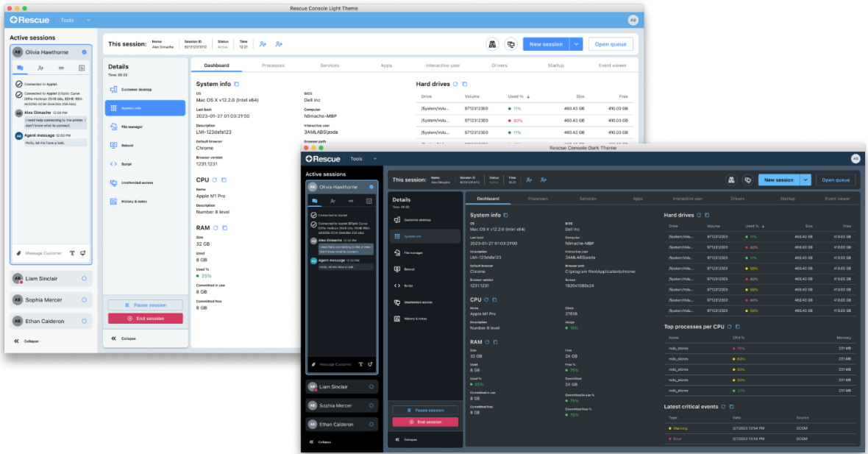Select Ethan Calderon radio in dark theme window
The width and height of the screenshot is (868, 454).
[371, 425]
